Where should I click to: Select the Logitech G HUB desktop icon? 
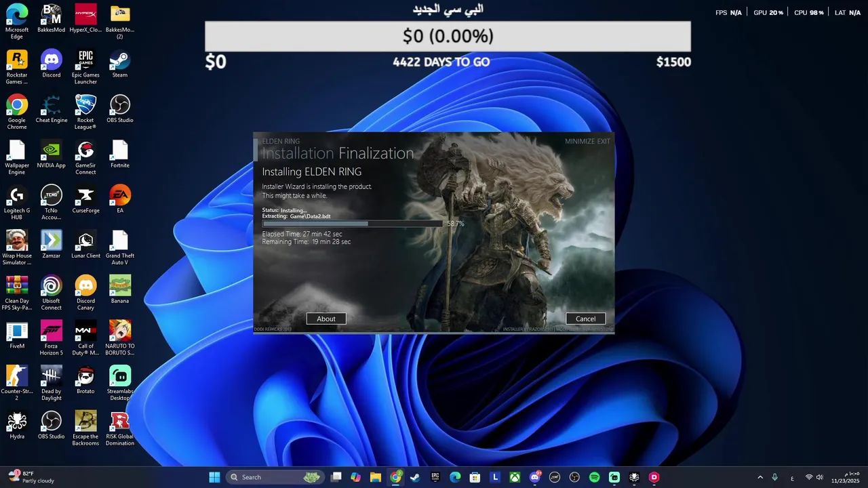17,203
